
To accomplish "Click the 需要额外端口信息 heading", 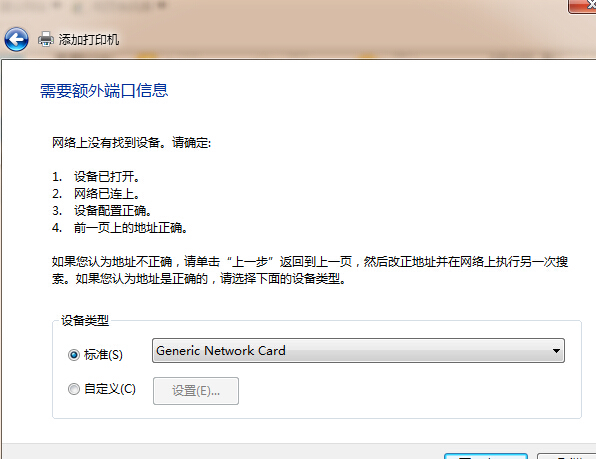I will [104, 91].
